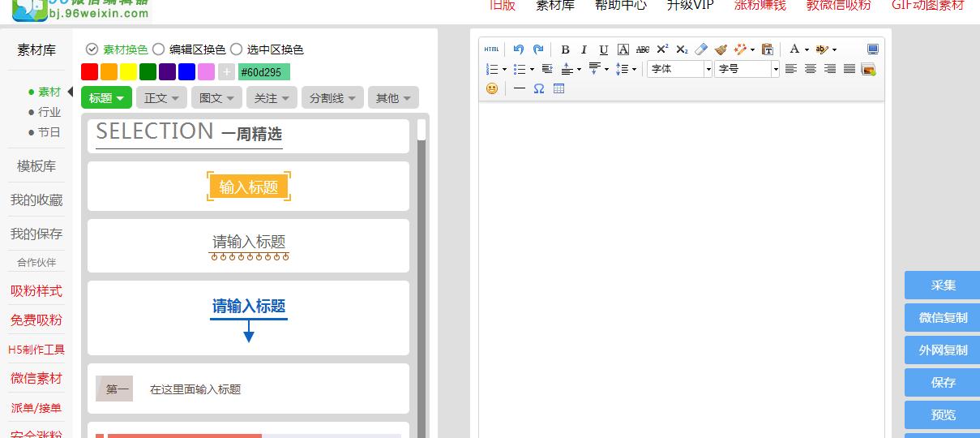Insert special character omega
Screen dimensions: 980x438
click(539, 88)
